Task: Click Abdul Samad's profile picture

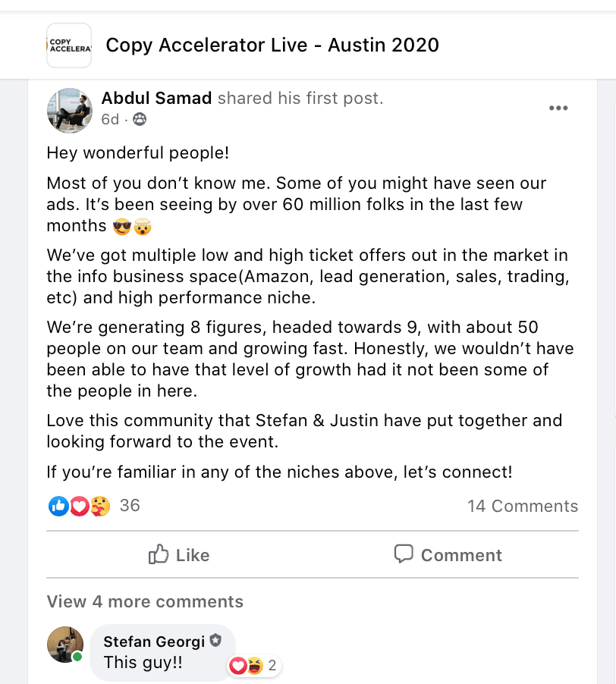Action: (70, 109)
